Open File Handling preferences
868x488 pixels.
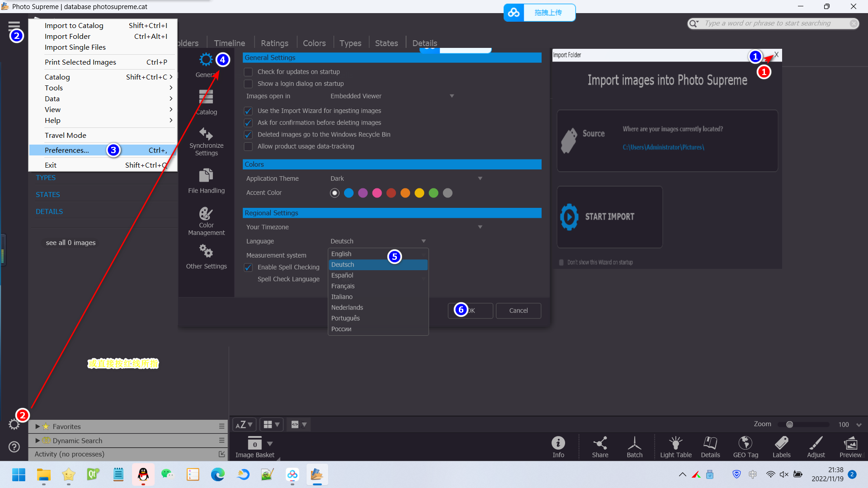pyautogui.click(x=206, y=181)
